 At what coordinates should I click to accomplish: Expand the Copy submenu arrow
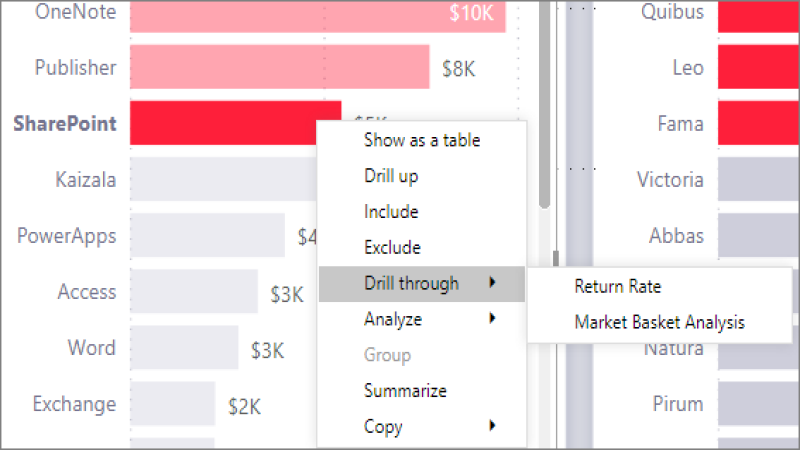(492, 426)
